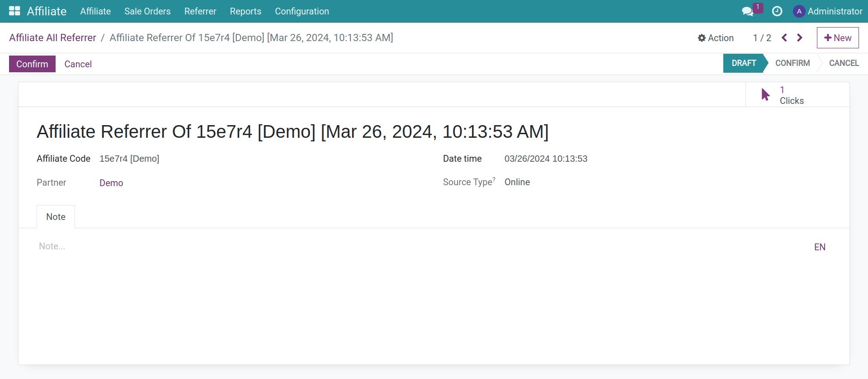Click the Administrator avatar icon
The image size is (868, 379).
(x=799, y=11)
